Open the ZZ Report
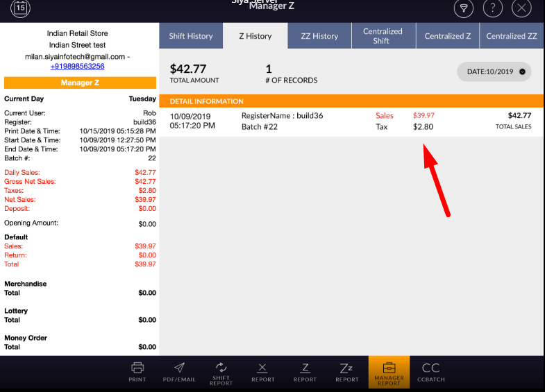The width and height of the screenshot is (545, 392). [346, 371]
